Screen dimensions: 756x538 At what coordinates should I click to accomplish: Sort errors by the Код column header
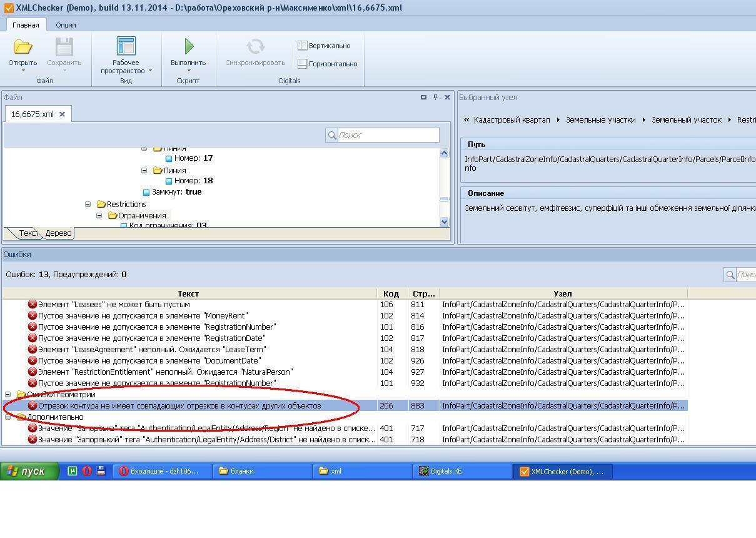pyautogui.click(x=392, y=293)
